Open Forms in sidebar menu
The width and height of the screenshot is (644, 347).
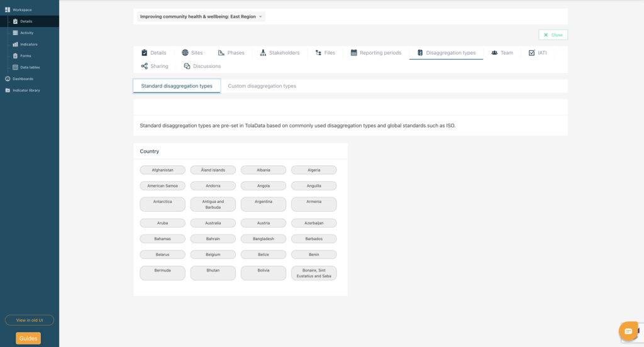[x=25, y=56]
